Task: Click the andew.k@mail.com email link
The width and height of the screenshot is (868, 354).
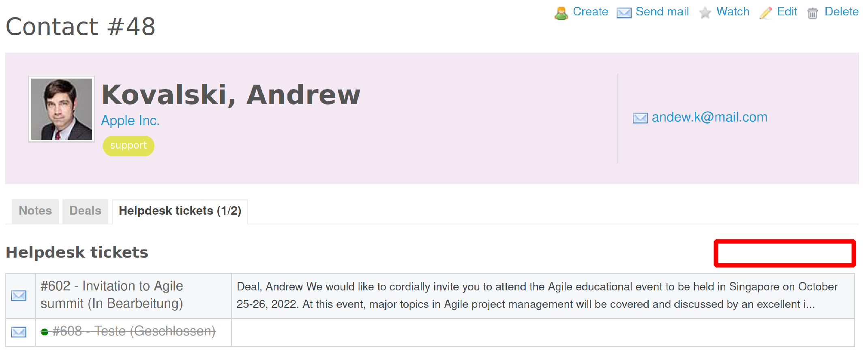Action: click(x=709, y=117)
